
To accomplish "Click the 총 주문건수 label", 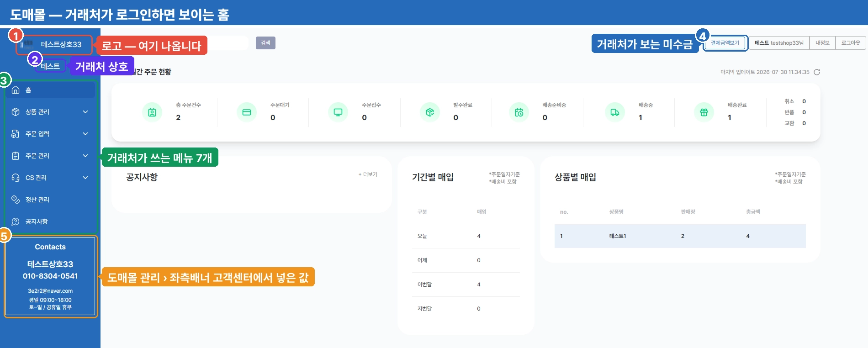I will (188, 105).
